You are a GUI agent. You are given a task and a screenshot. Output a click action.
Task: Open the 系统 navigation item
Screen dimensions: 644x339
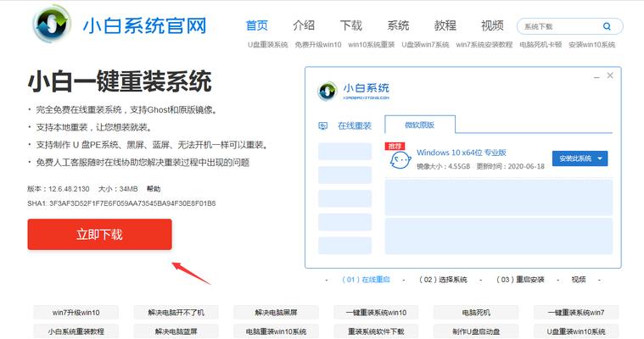398,25
